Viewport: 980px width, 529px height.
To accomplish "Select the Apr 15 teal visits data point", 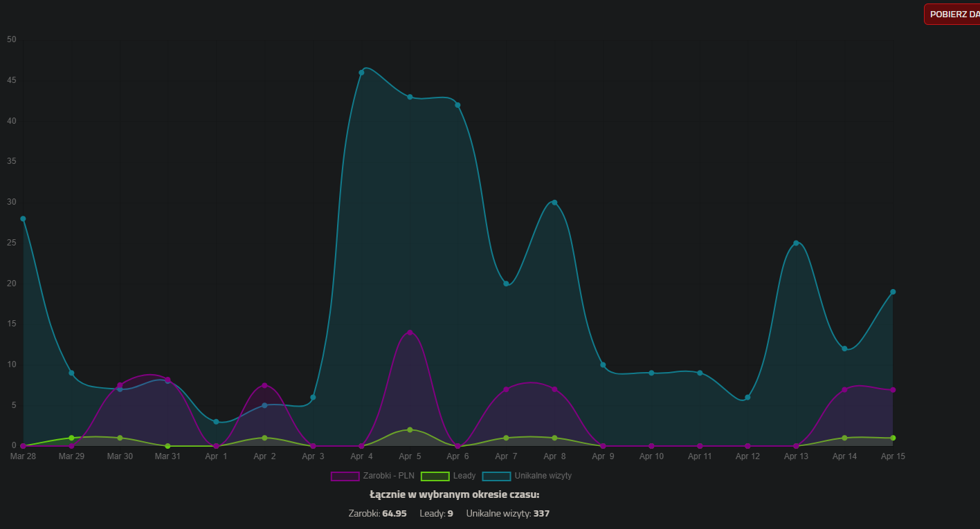I will [893, 292].
